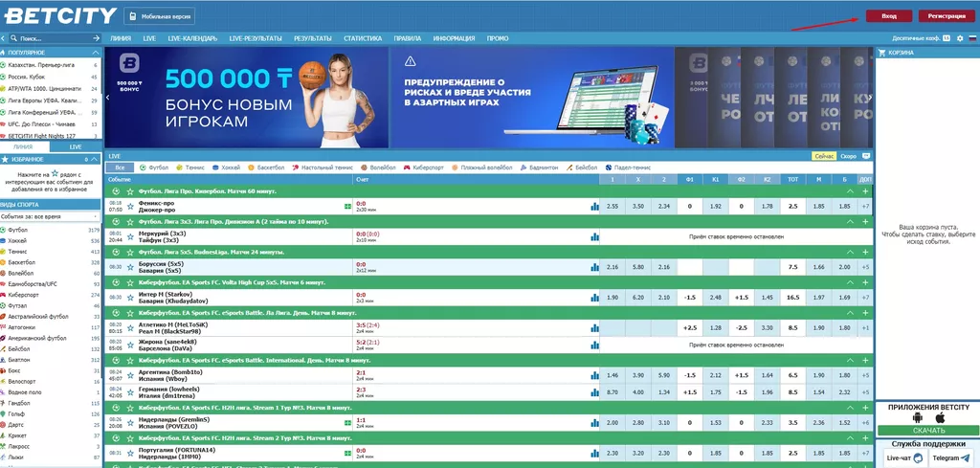Open the settings gear icon

coord(960,38)
